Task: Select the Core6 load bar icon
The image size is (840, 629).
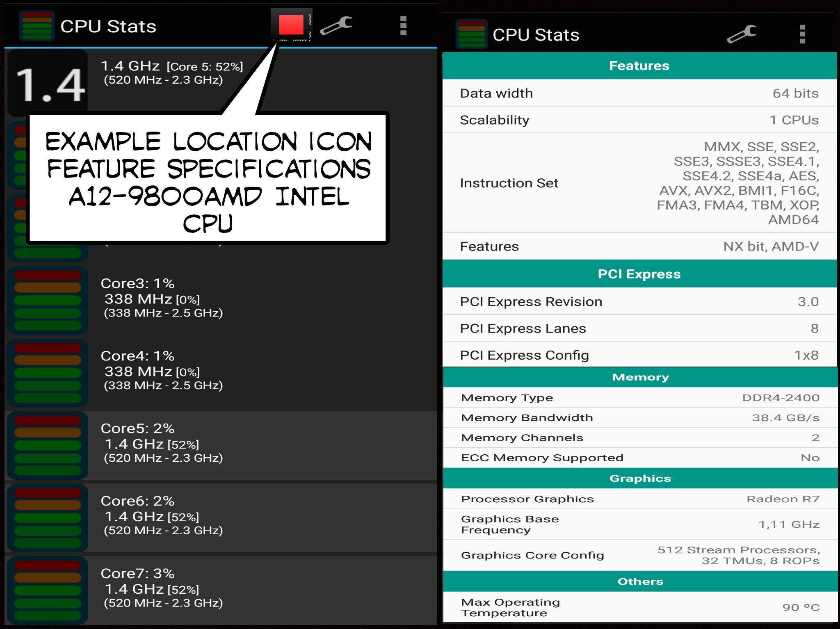Action: 48,518
